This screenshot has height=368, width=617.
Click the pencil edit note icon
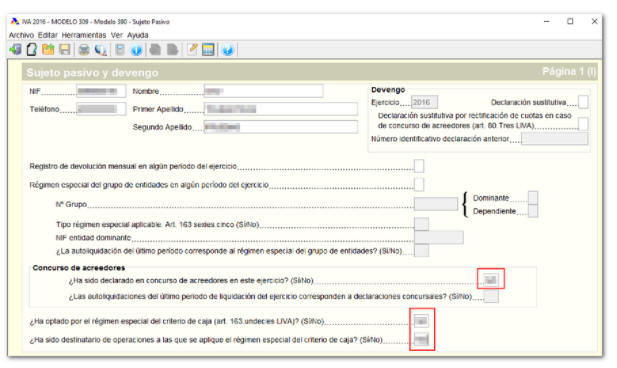coord(192,50)
